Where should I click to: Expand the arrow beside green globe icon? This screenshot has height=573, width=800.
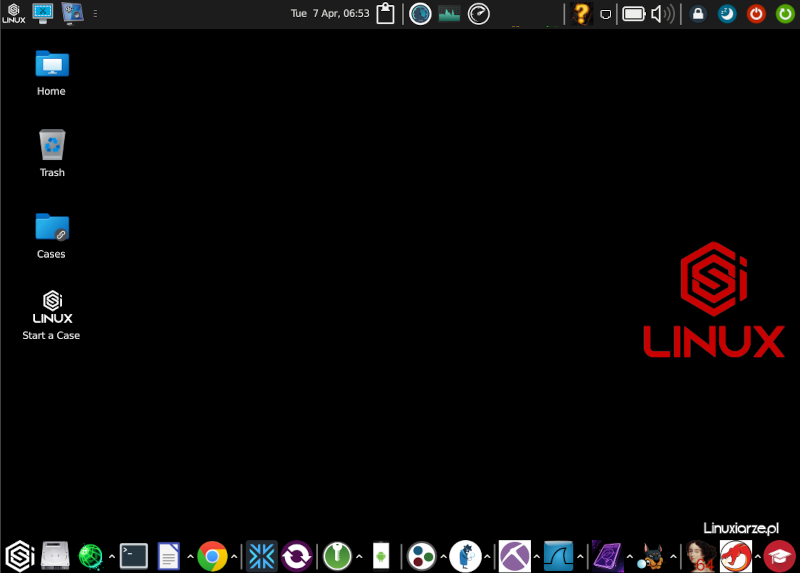pyautogui.click(x=112, y=556)
